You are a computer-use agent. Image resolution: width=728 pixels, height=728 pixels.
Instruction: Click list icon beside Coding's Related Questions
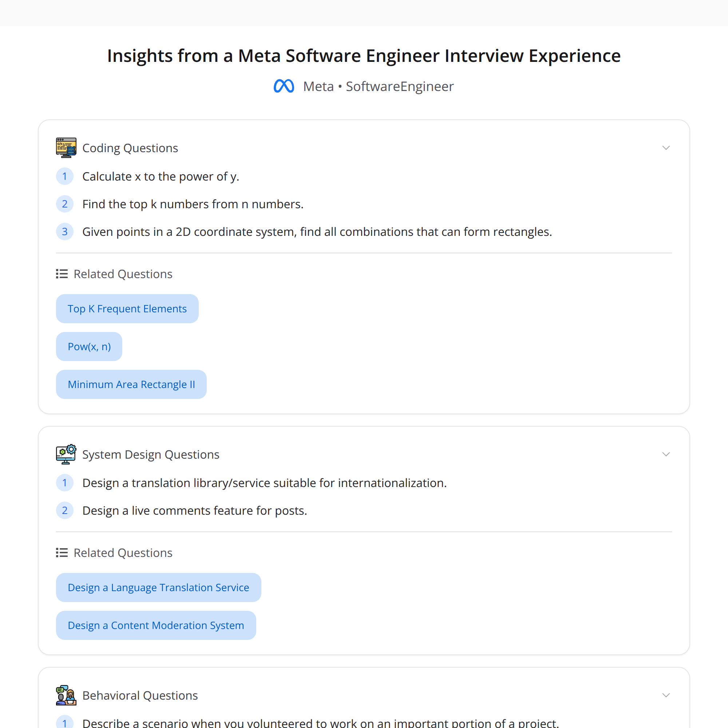62,274
